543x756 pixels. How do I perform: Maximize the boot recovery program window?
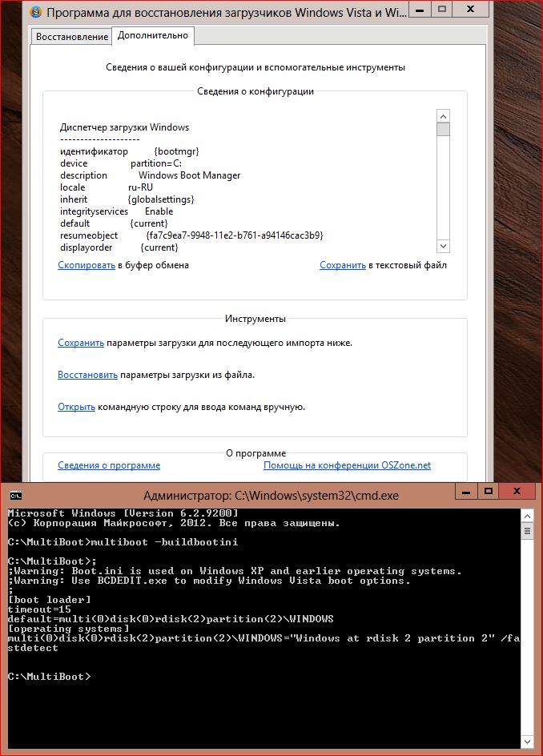pyautogui.click(x=442, y=9)
